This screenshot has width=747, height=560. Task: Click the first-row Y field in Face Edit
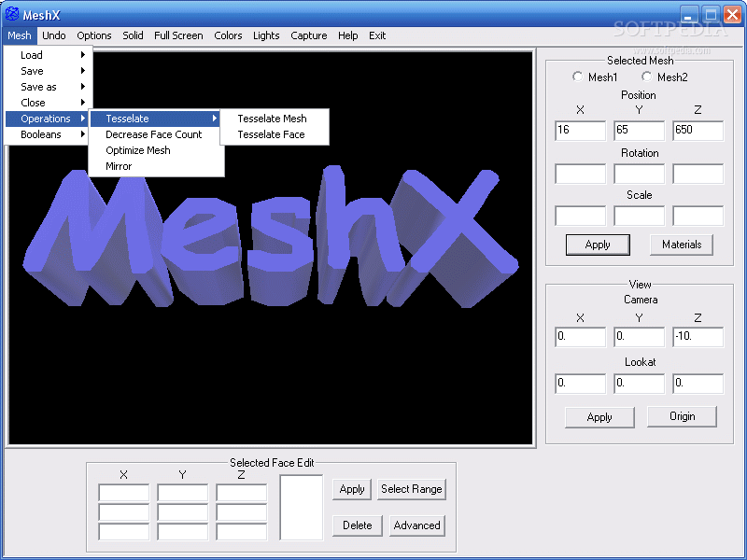(x=182, y=493)
